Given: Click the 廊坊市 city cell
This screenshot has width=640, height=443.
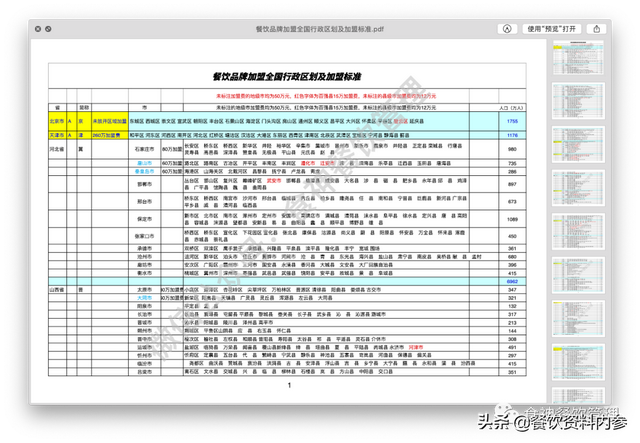Looking at the screenshot, I should click(144, 265).
